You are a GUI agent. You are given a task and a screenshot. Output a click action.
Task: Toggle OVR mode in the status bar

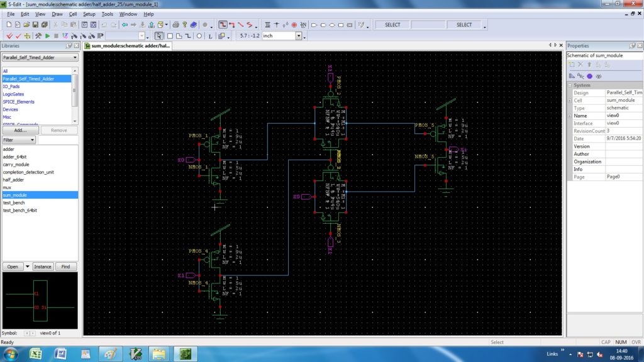(635, 343)
